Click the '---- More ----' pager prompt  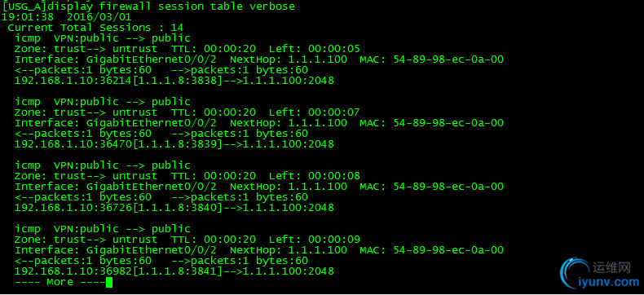point(60,282)
